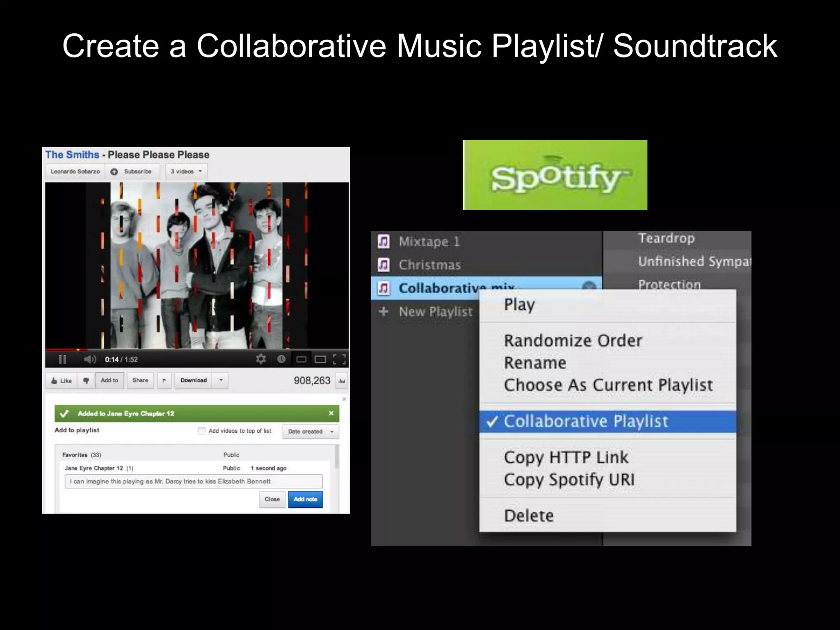This screenshot has height=630, width=840.
Task: Choose Play from the context menu
Action: tap(607, 305)
